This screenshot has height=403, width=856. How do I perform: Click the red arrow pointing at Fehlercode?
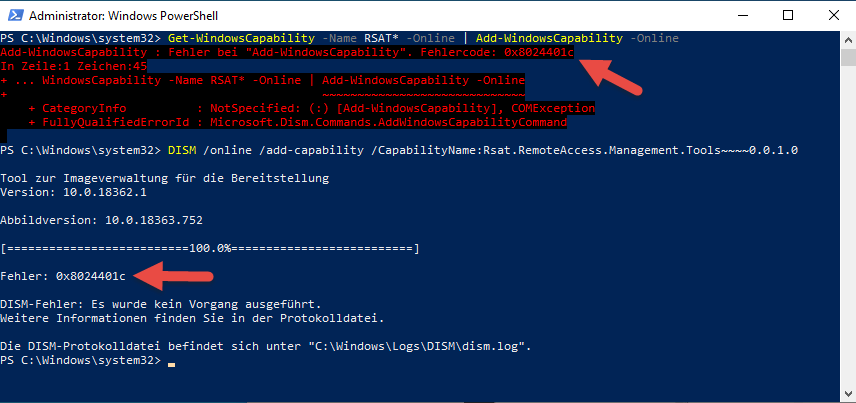click(x=612, y=74)
